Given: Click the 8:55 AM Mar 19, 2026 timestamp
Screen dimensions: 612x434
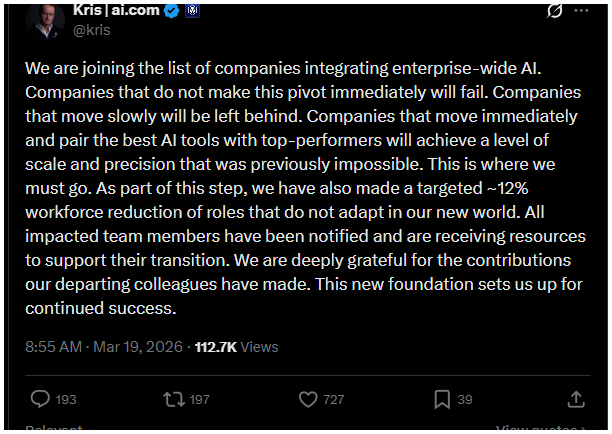Looking at the screenshot, I should click(x=104, y=346).
